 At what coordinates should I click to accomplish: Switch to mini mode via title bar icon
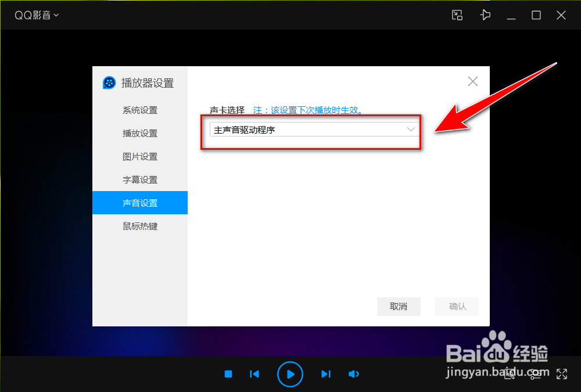[x=457, y=15]
